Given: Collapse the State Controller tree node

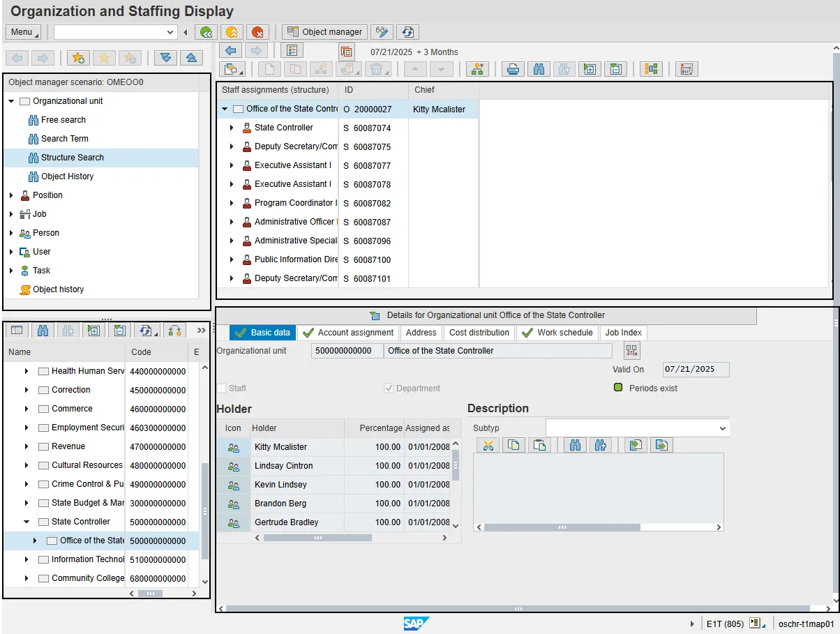Looking at the screenshot, I should coord(27,522).
